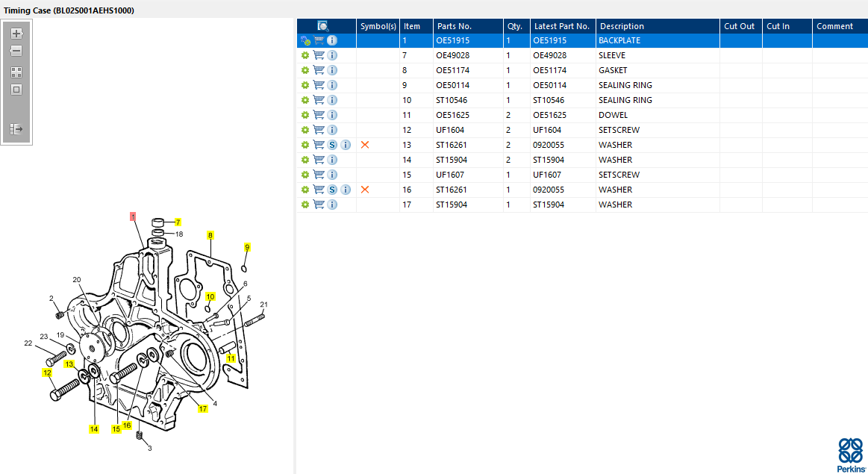Click the red callout 1 on diagram
This screenshot has height=474, width=868.
pos(133,216)
